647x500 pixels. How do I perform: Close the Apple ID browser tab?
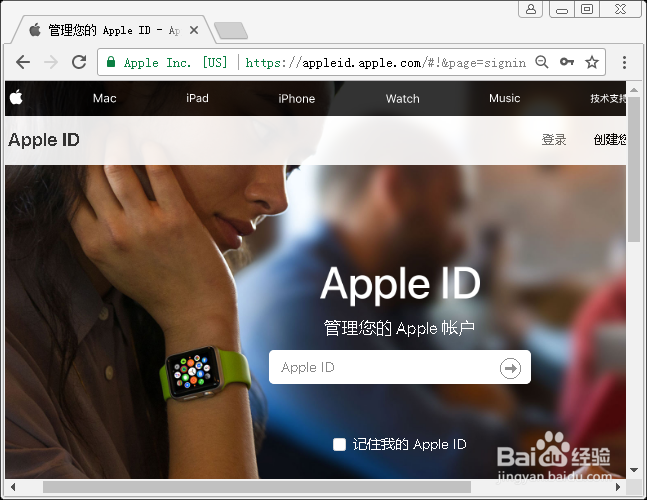point(194,30)
